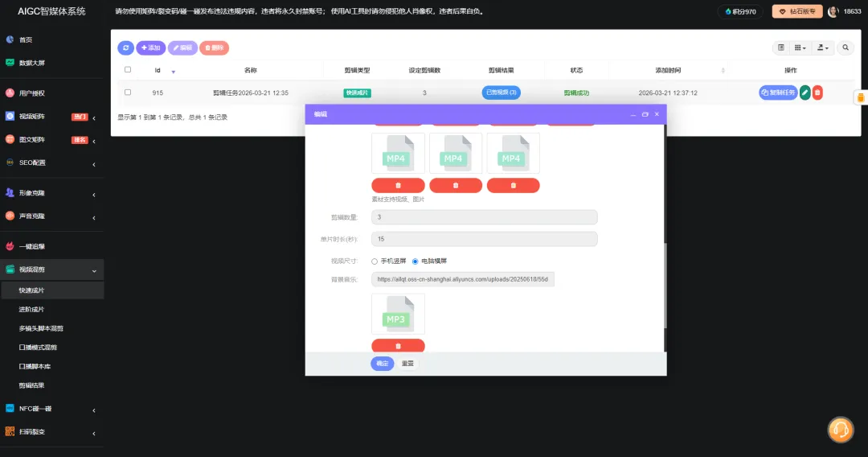The height and width of the screenshot is (457, 868).
Task: Sort by 添加时间 column arrows
Action: point(723,70)
